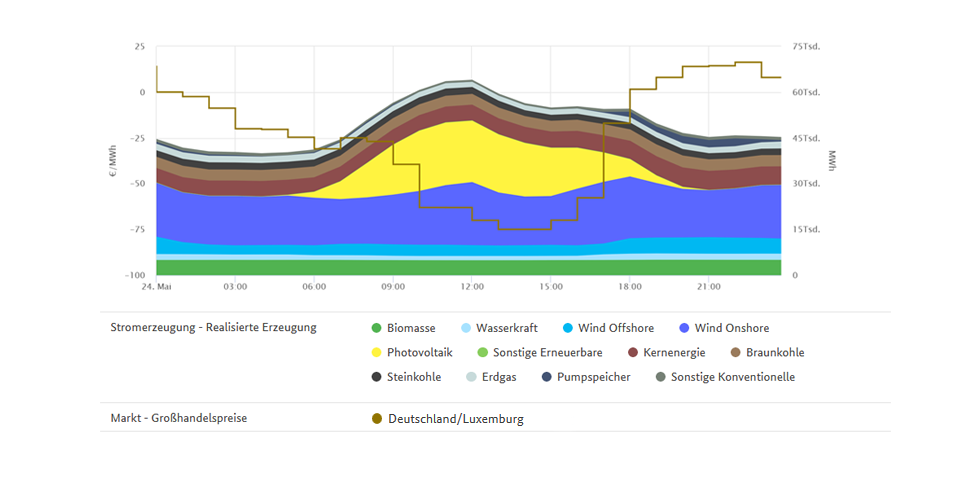
Task: Hide the Sonstige Konventionelle series in legend
Action: [x=661, y=378]
